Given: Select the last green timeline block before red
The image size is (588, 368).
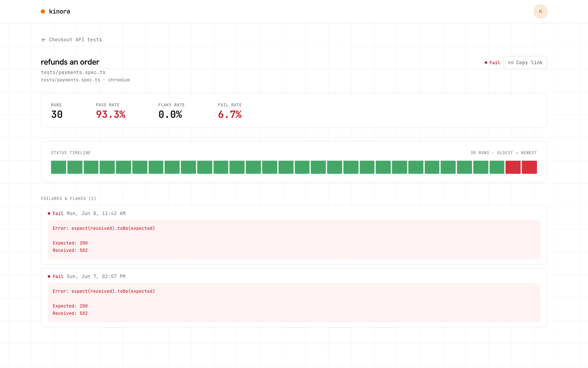Looking at the screenshot, I should 497,167.
